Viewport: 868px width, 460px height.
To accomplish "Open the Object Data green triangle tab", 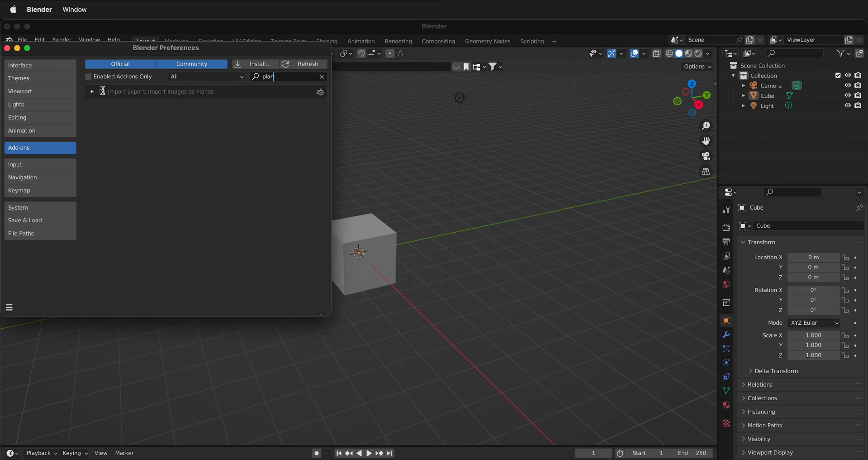I will point(726,391).
